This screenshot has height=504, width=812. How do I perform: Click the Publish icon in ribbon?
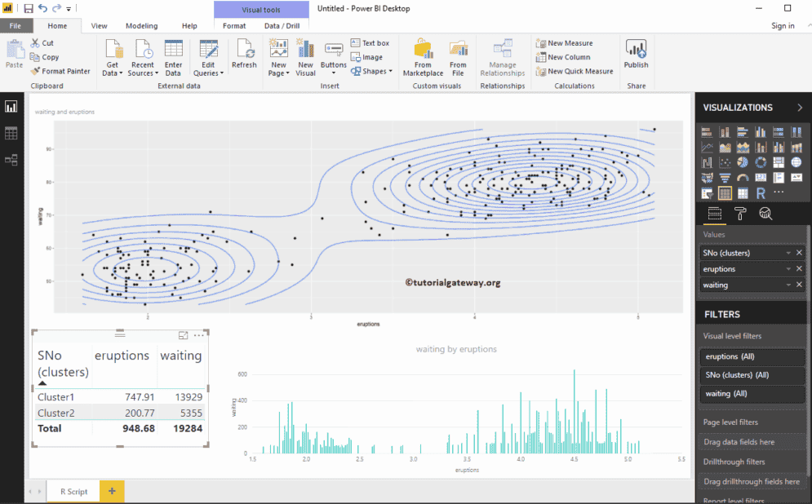coord(636,54)
